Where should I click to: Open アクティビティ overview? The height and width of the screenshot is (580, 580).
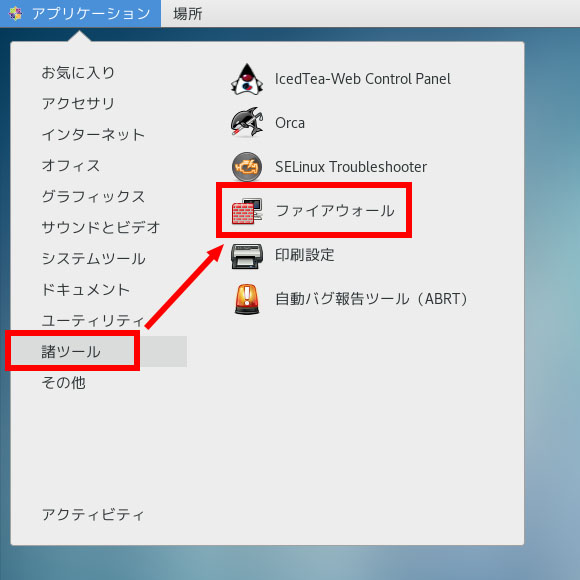[x=93, y=515]
